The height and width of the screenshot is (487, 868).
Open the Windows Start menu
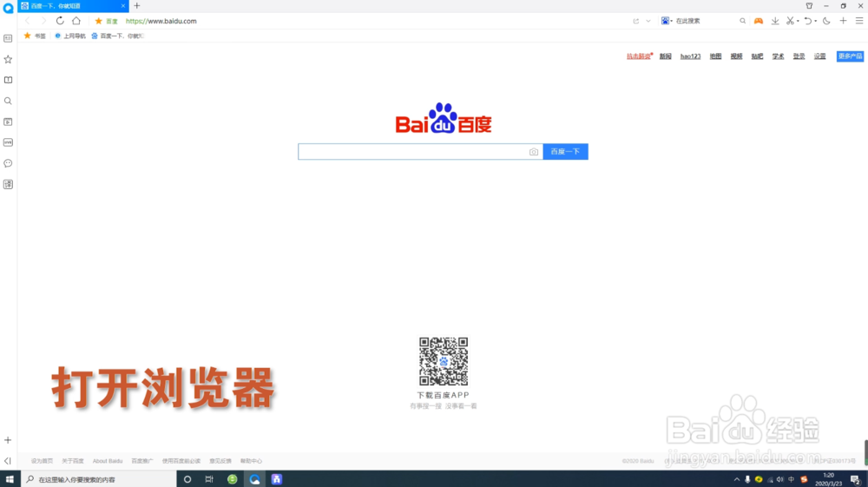pyautogui.click(x=10, y=479)
